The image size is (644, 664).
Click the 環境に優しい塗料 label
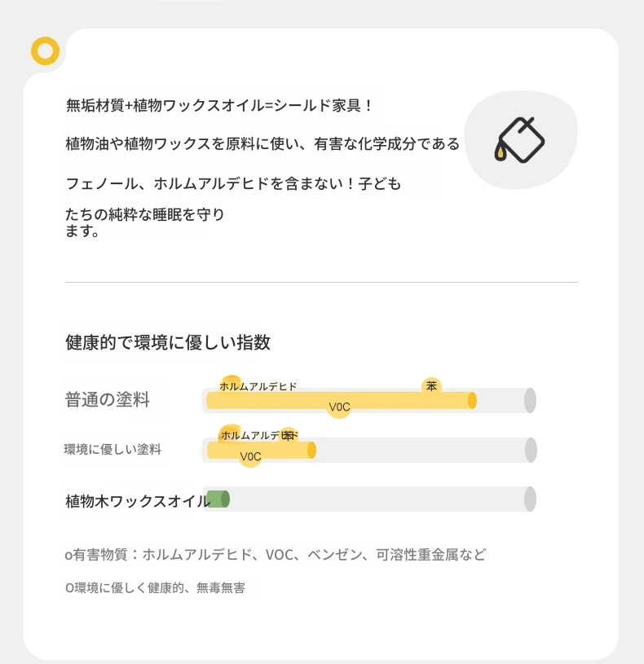pyautogui.click(x=112, y=449)
